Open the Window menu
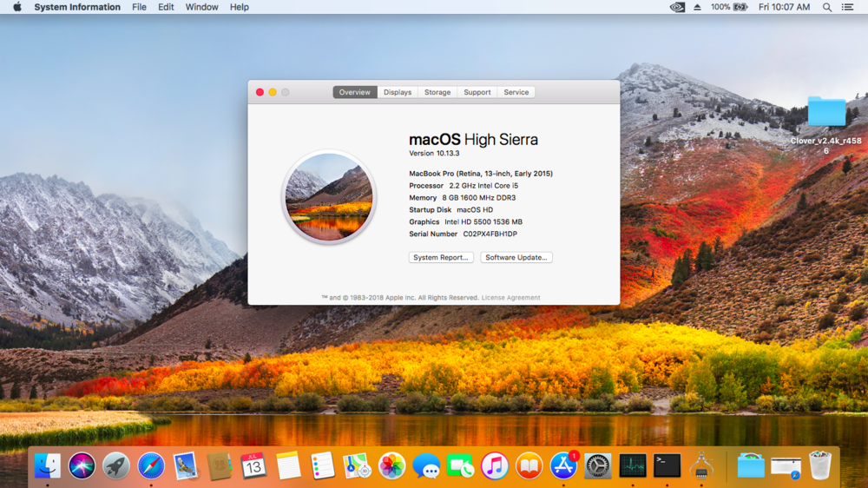868x488 pixels. coord(201,7)
